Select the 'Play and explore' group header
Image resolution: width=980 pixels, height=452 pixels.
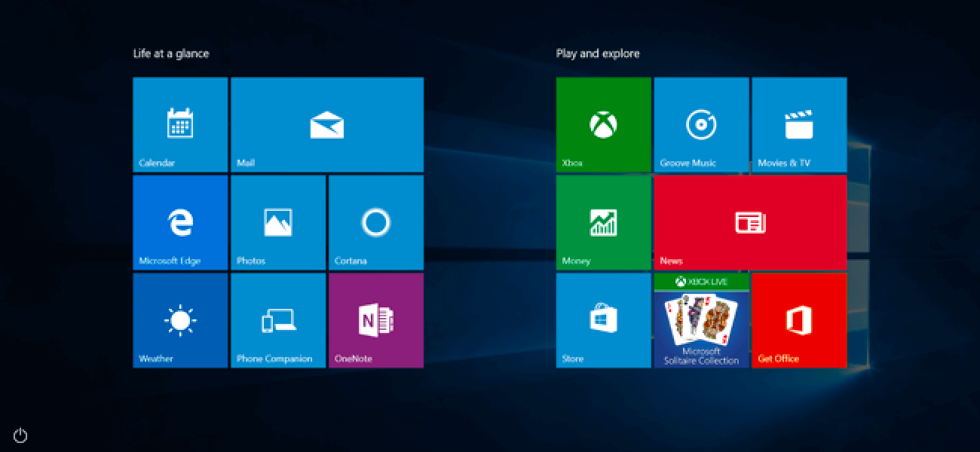pyautogui.click(x=598, y=53)
